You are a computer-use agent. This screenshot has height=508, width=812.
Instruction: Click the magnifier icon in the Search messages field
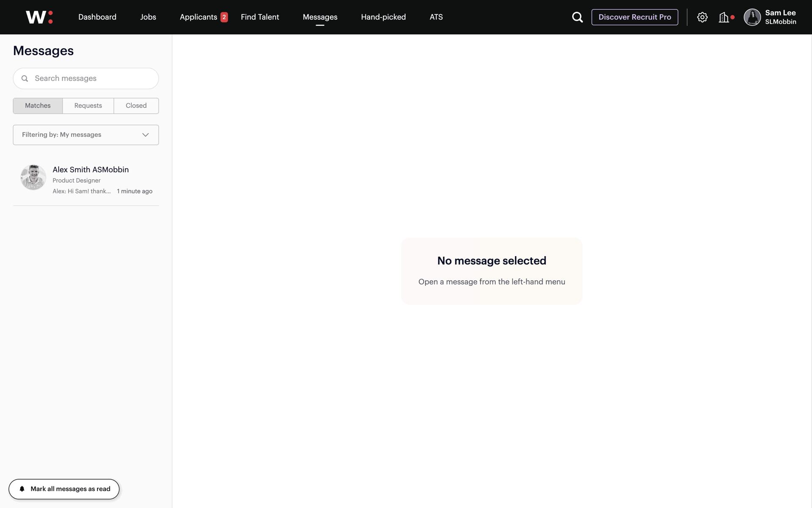[25, 78]
